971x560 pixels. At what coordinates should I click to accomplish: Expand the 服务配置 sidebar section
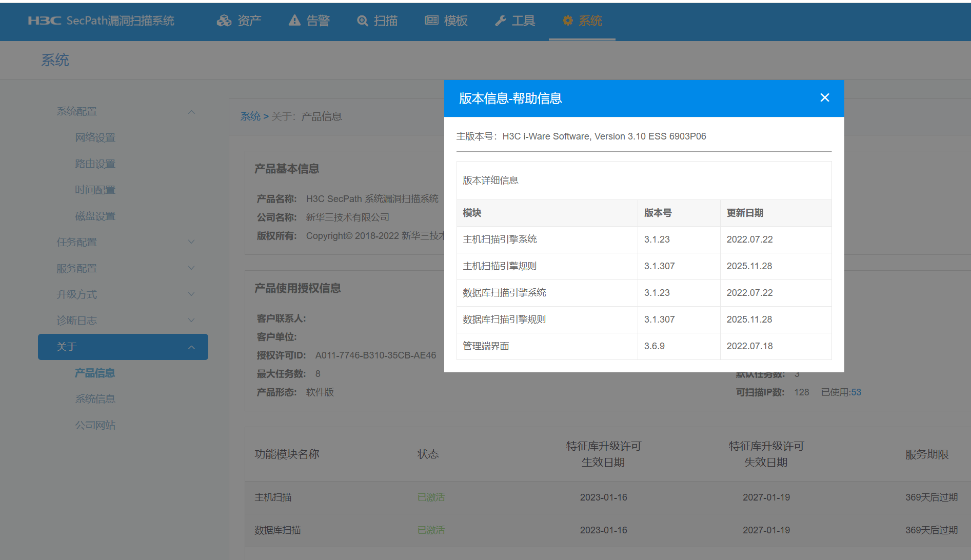[x=191, y=268]
